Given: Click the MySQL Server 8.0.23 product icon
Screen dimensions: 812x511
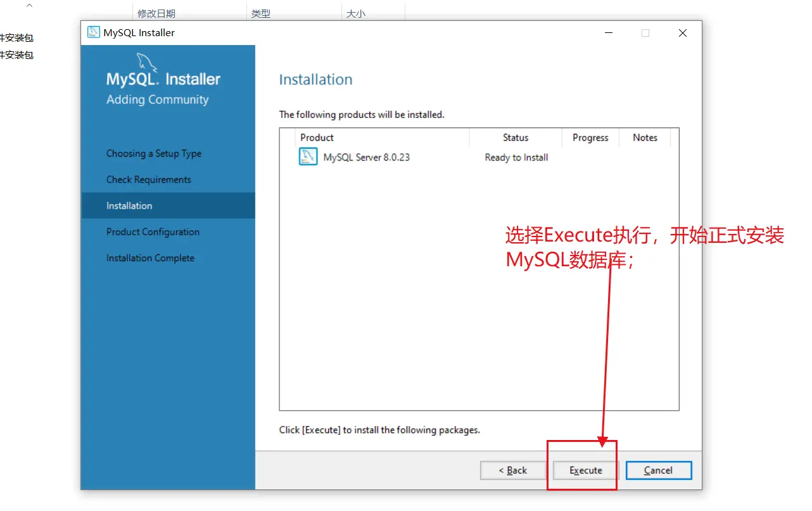Looking at the screenshot, I should pos(308,157).
